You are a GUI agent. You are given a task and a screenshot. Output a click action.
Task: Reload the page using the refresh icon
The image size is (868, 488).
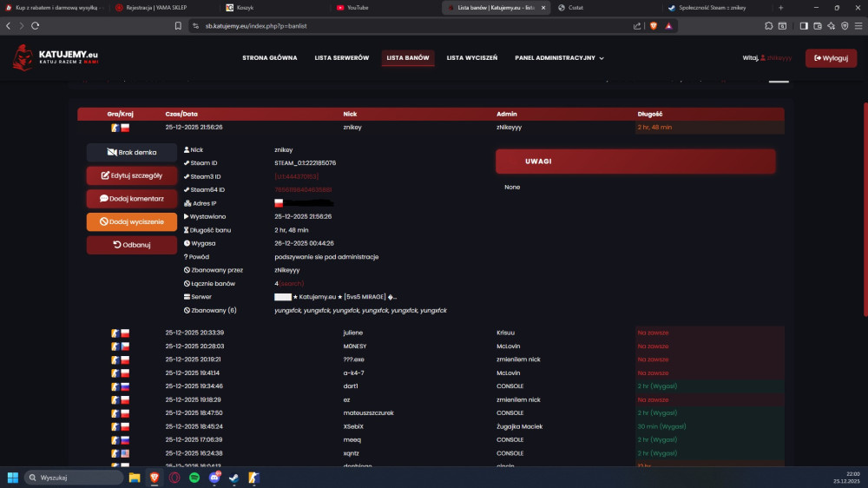35,26
